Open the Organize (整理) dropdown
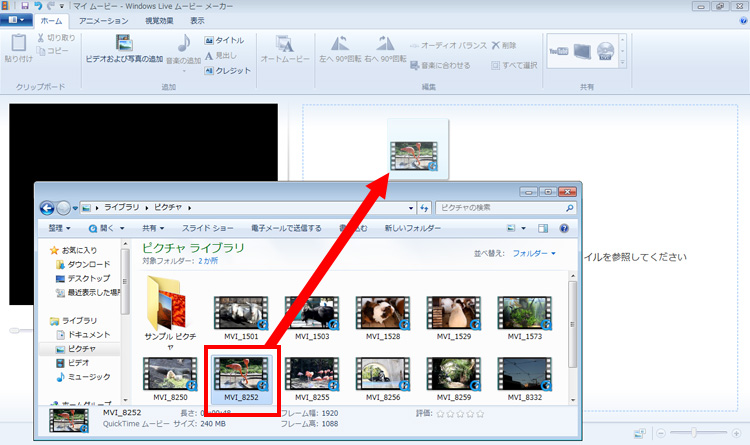750x445 pixels. (59, 228)
